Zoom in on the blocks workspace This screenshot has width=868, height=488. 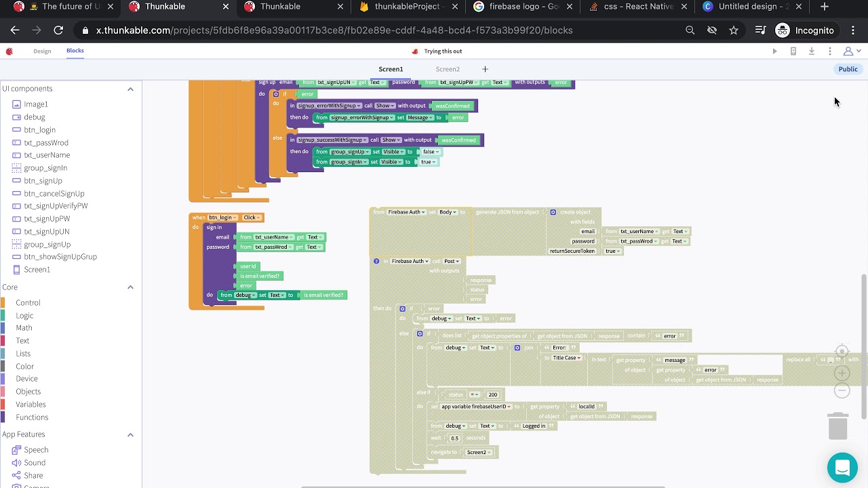click(x=842, y=373)
